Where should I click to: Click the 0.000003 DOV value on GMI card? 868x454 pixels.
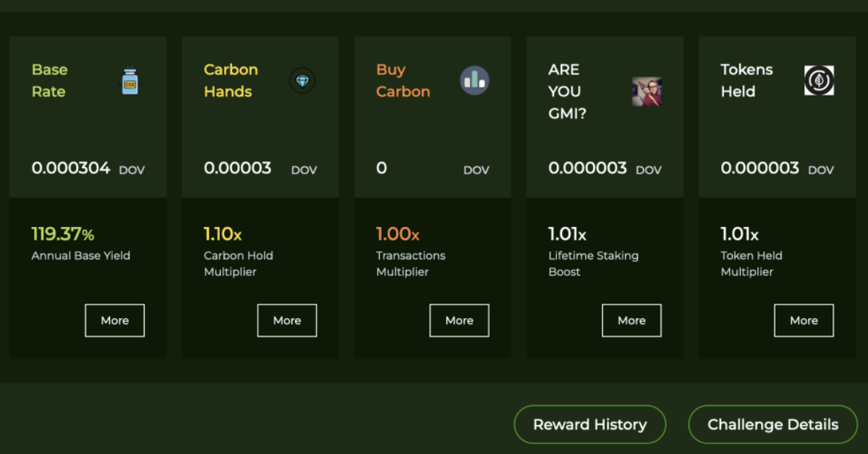[x=588, y=168]
